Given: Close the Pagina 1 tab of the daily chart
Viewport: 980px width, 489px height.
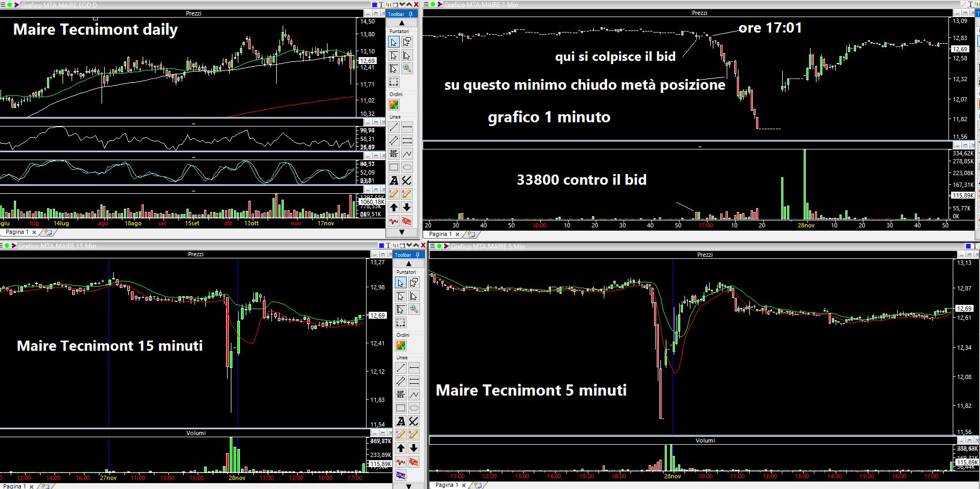Looking at the screenshot, I should coord(34,232).
